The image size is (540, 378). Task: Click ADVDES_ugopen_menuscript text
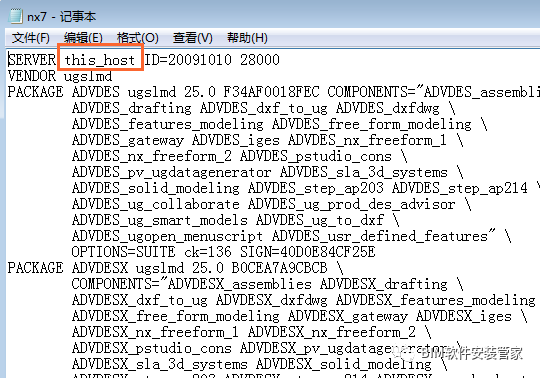167,236
